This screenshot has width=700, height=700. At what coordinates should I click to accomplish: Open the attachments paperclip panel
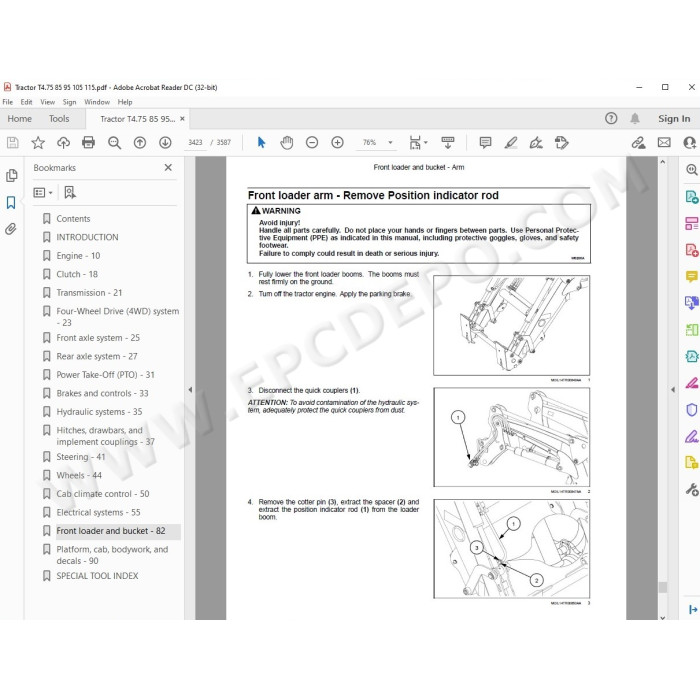11,229
